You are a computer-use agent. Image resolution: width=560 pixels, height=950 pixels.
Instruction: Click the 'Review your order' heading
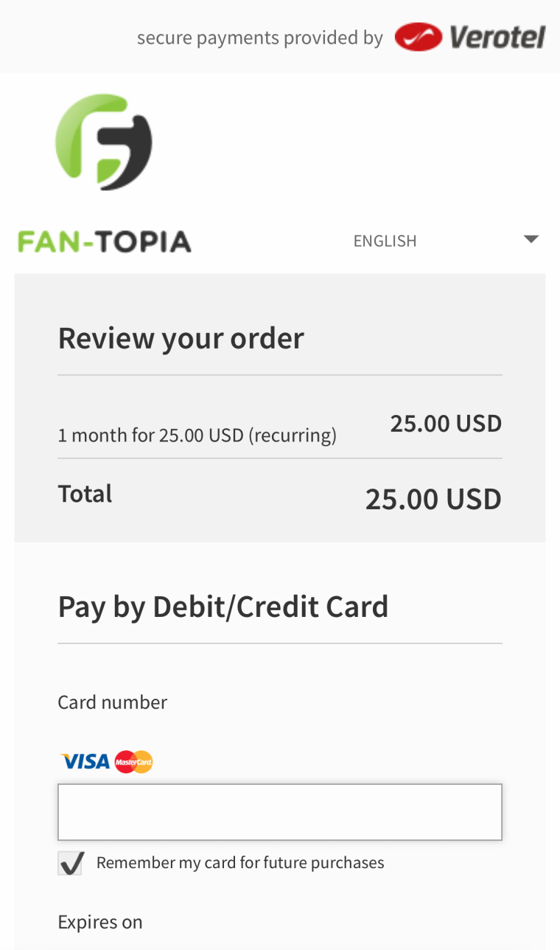181,338
